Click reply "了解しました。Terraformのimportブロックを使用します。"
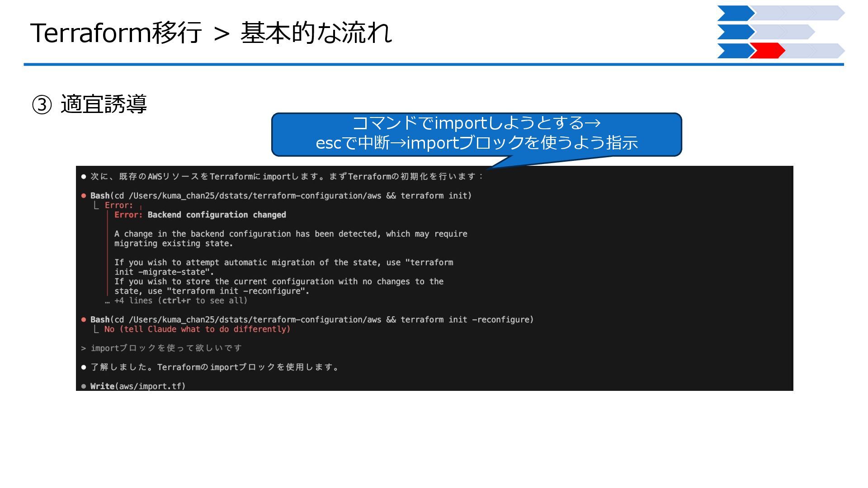The image size is (868, 488). (x=215, y=367)
